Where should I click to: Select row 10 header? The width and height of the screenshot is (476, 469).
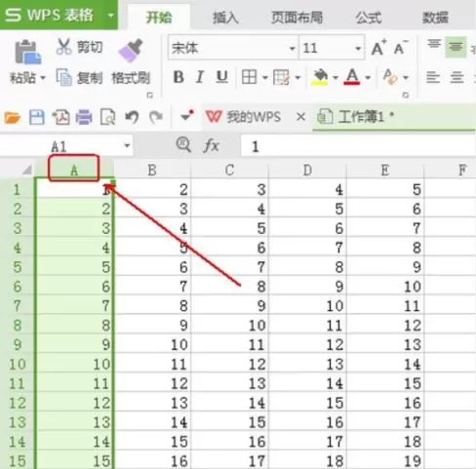click(x=18, y=364)
